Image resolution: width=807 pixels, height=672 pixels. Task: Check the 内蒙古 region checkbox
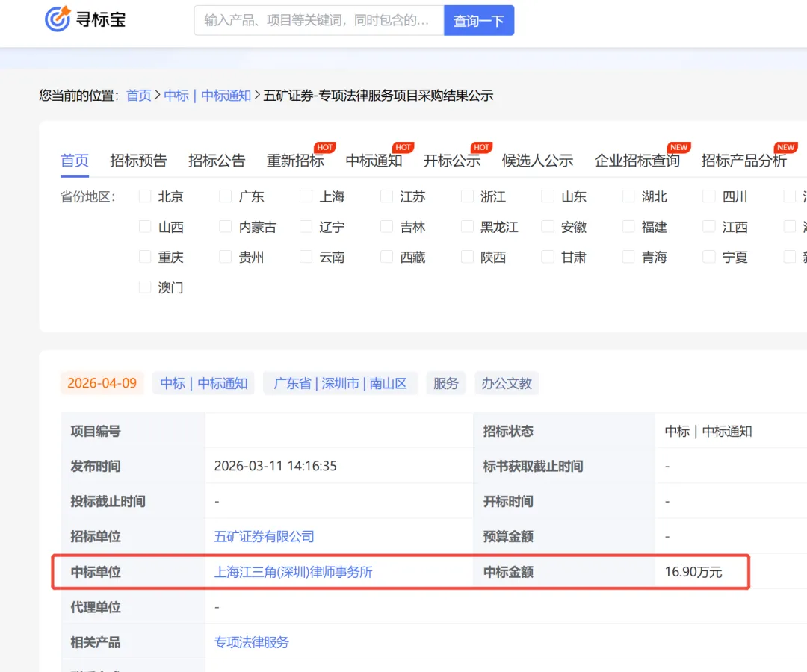point(226,227)
